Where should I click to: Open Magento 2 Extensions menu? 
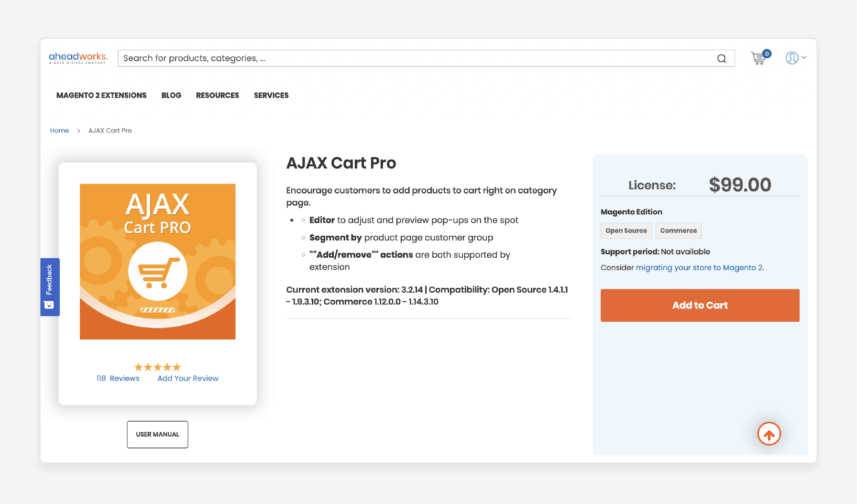(101, 95)
